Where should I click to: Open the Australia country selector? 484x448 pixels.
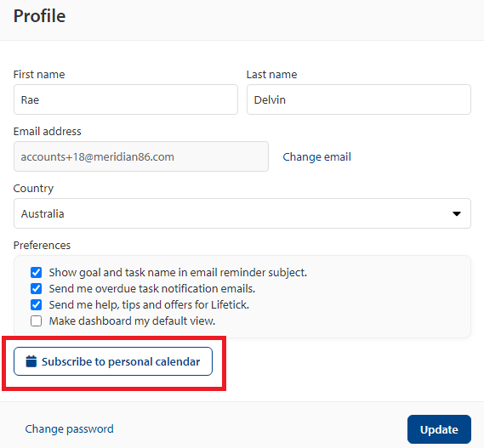(242, 213)
